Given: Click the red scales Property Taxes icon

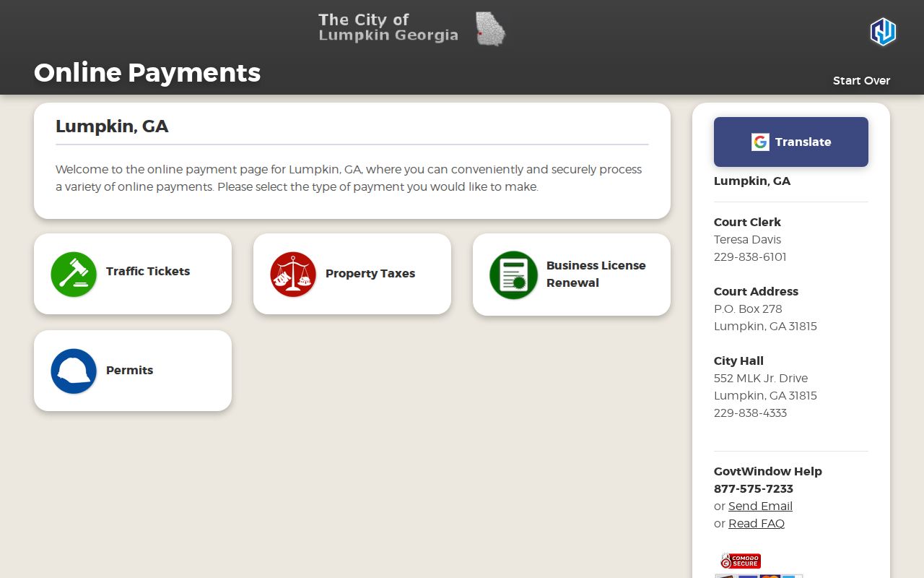Looking at the screenshot, I should pos(293,275).
